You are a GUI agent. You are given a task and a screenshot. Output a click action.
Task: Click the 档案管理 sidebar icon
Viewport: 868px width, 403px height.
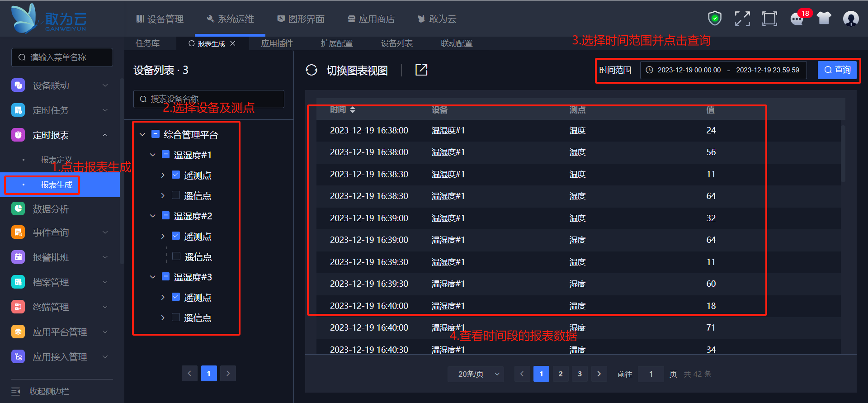tap(18, 282)
